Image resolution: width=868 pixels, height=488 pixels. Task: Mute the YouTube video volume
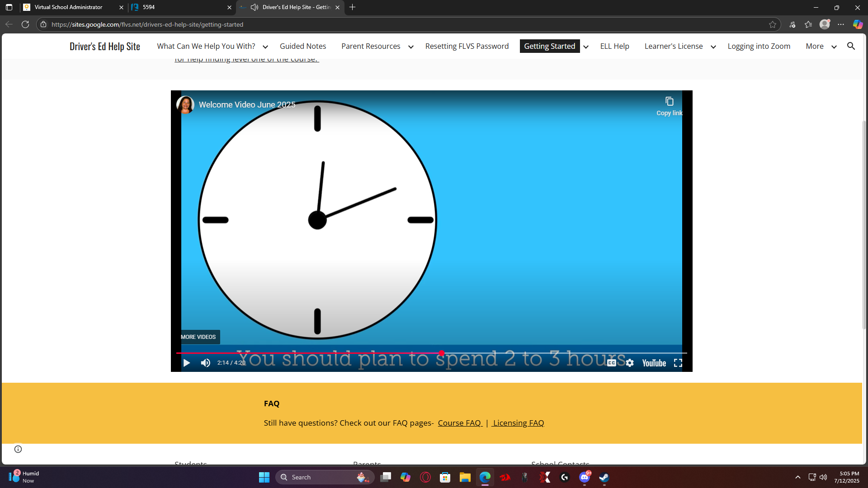206,363
